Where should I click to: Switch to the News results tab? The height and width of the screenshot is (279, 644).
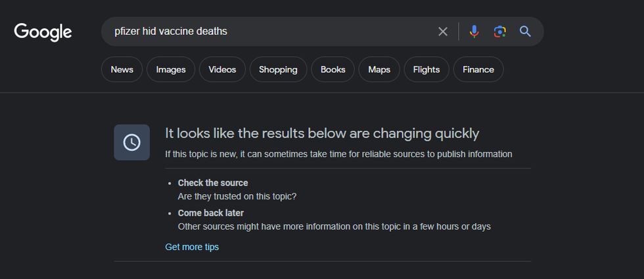(x=122, y=70)
